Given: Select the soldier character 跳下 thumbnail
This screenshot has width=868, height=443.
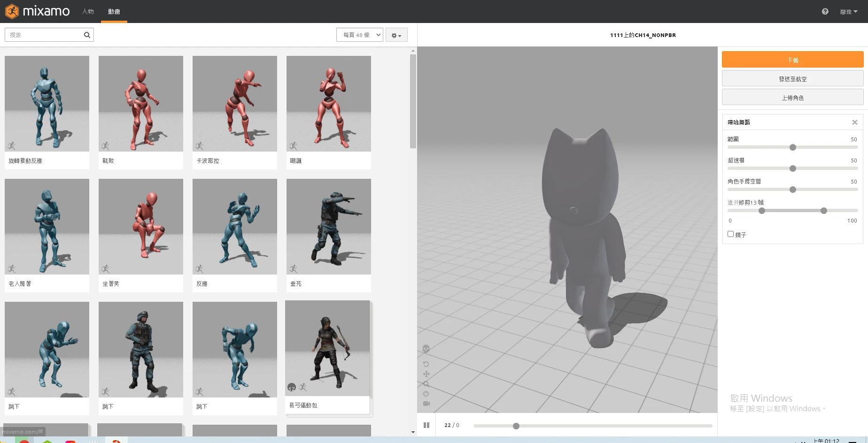Looking at the screenshot, I should pos(141,349).
